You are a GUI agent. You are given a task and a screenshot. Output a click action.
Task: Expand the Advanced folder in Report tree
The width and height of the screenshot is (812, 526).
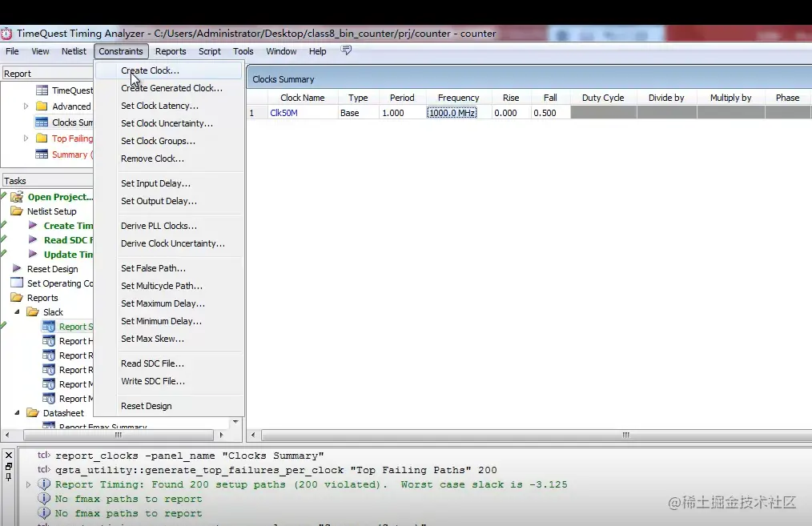26,106
